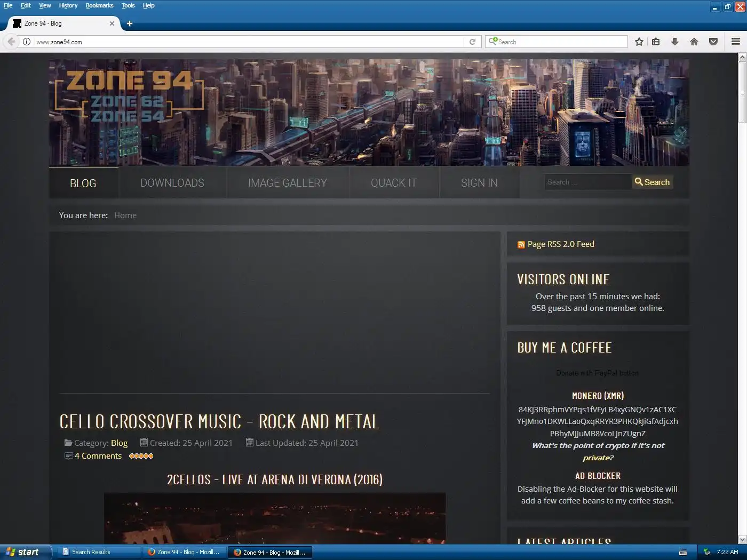
Task: Click the scrollbar down arrow
Action: tap(742, 539)
